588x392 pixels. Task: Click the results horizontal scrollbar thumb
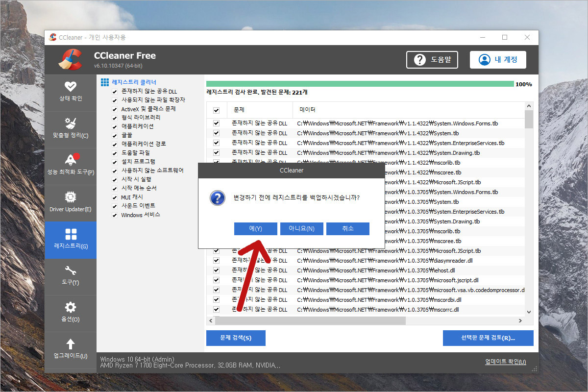coord(310,320)
